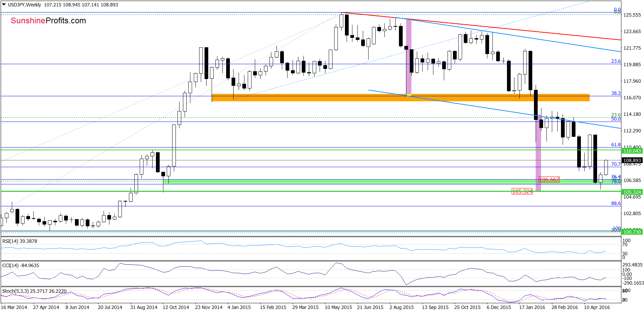
Task: Click the 8 Jun 2014 date label
Action: coord(77,307)
